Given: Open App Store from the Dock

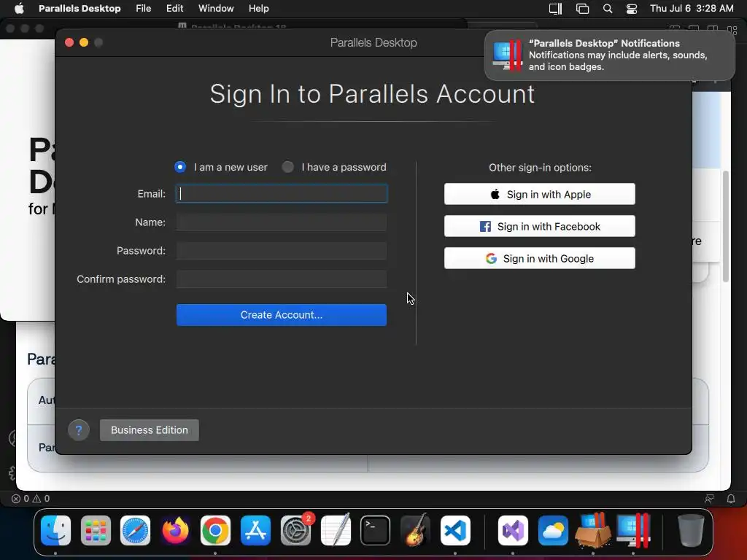Looking at the screenshot, I should click(256, 531).
